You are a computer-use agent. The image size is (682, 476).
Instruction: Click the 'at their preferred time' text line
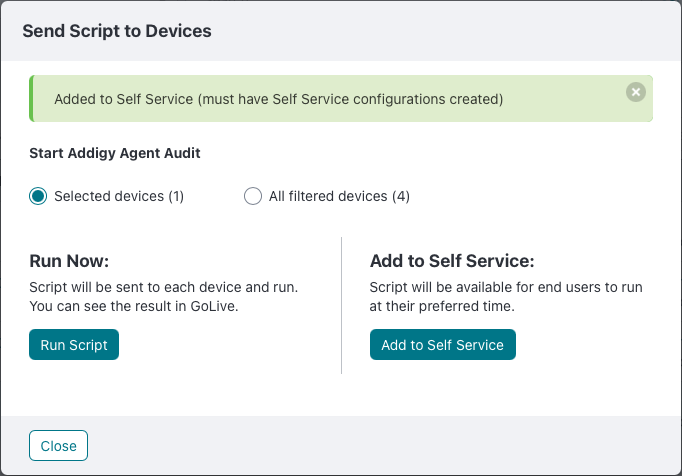point(442,306)
